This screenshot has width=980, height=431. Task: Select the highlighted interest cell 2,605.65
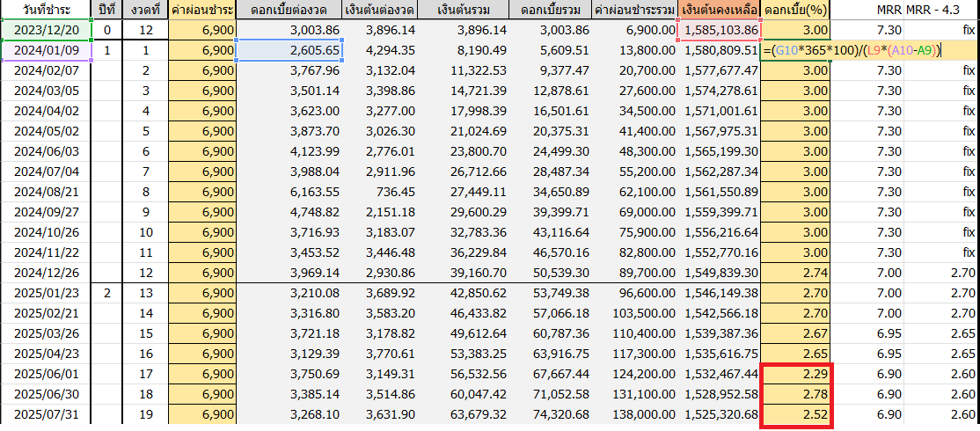click(289, 51)
